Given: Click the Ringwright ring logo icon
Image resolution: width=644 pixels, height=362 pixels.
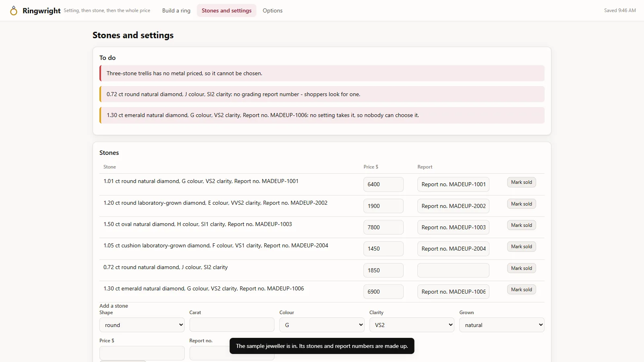Looking at the screenshot, I should pyautogui.click(x=14, y=10).
